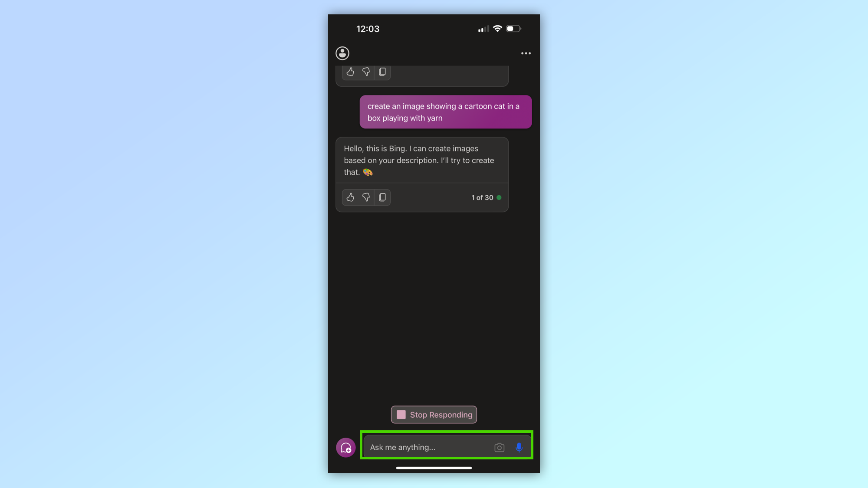Image resolution: width=868 pixels, height=488 pixels.
Task: Tap the thumbs up on second message
Action: pyautogui.click(x=350, y=197)
